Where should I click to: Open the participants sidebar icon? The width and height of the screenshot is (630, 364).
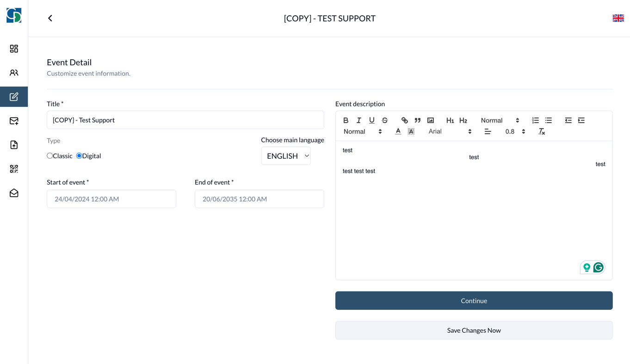14,73
